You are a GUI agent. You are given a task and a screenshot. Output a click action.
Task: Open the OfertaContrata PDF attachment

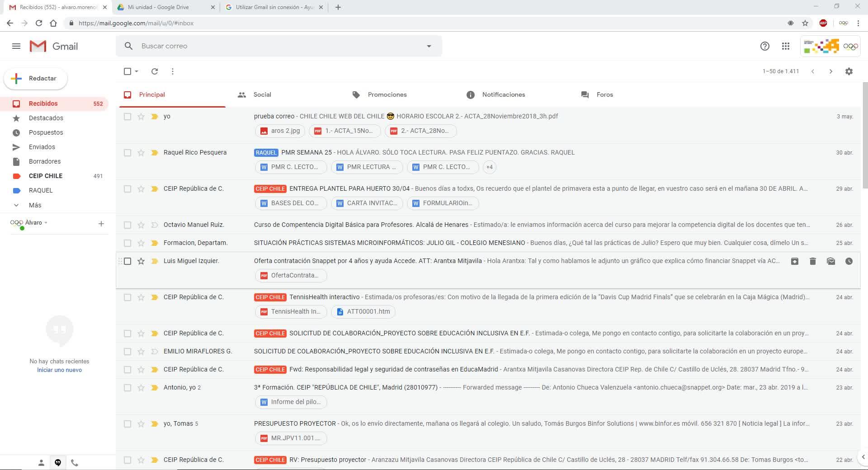pos(291,276)
